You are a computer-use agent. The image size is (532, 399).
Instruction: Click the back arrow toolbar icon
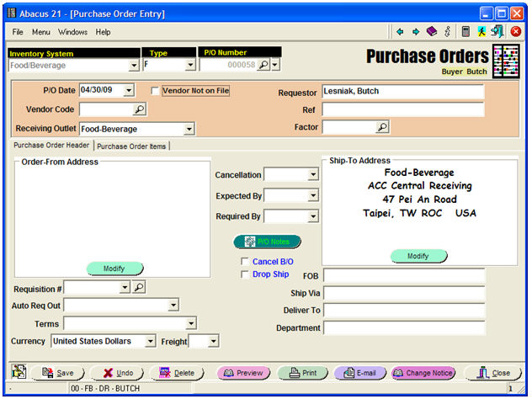(401, 32)
